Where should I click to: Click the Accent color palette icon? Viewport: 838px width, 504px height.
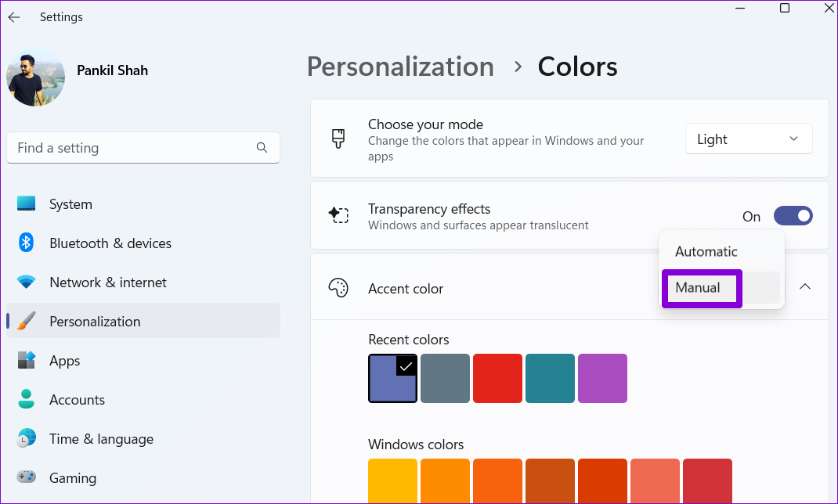pyautogui.click(x=338, y=288)
